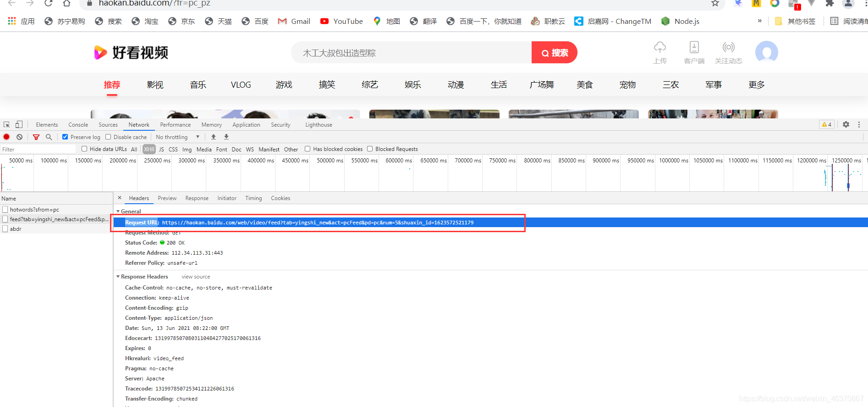Export HAR file with the download arrow icon
Image resolution: width=868 pixels, height=407 pixels.
(226, 137)
